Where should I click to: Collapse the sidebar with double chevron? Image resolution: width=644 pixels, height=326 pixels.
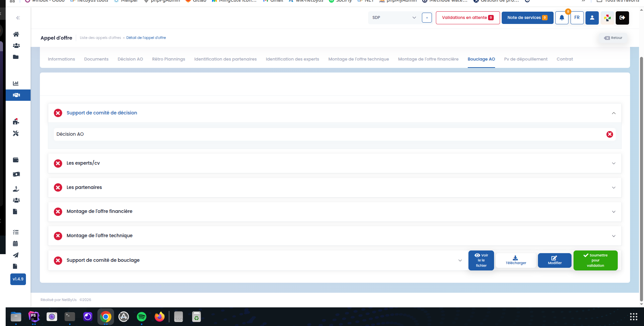(x=18, y=18)
